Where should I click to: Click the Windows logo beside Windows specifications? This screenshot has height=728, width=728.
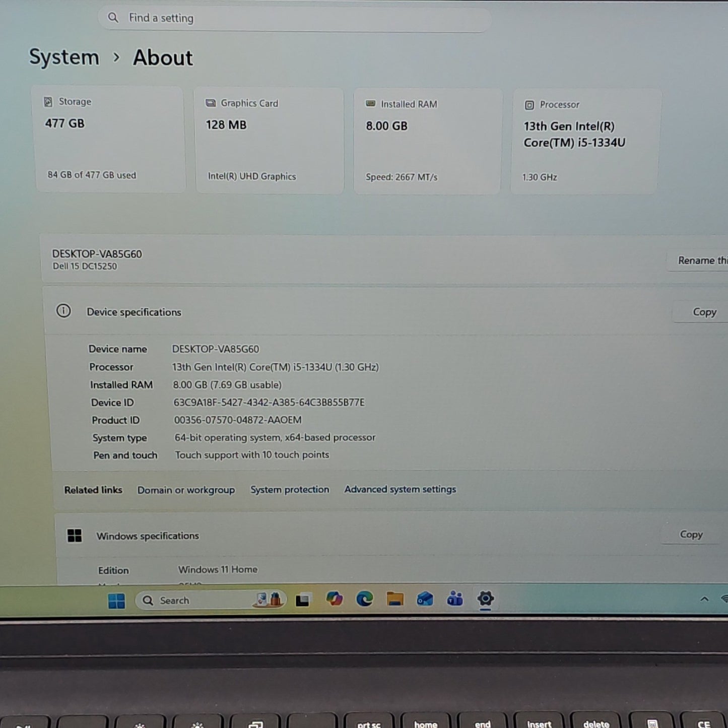point(75,536)
